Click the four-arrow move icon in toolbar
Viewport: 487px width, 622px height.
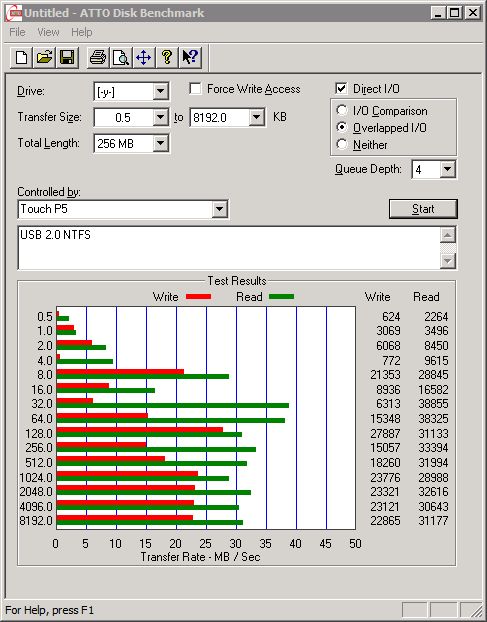pos(144,58)
